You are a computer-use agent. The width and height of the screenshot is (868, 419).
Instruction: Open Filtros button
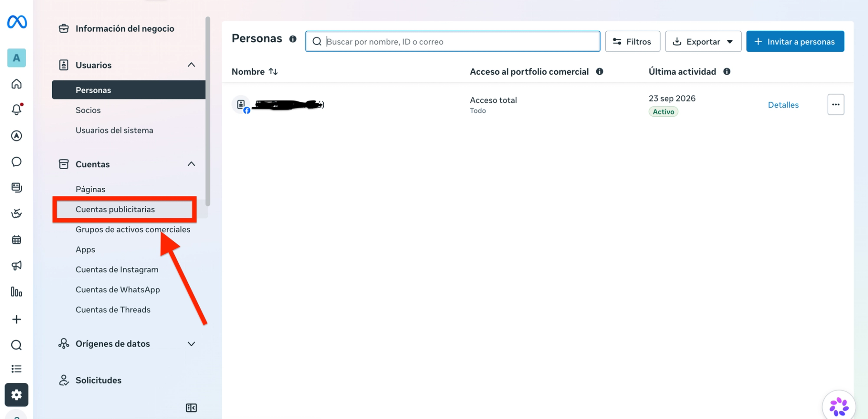click(x=632, y=41)
